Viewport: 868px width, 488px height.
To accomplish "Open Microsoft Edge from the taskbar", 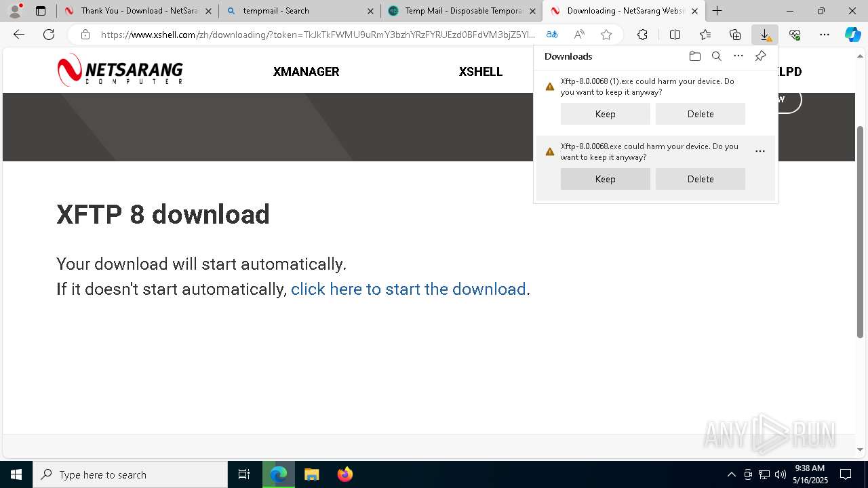I will (279, 474).
